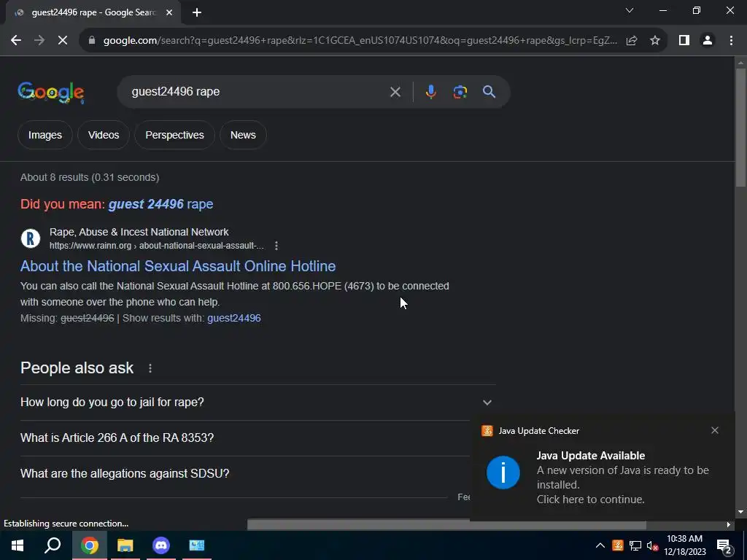
Task: Click the horizontal scrollbar at page bottom
Action: click(x=446, y=525)
